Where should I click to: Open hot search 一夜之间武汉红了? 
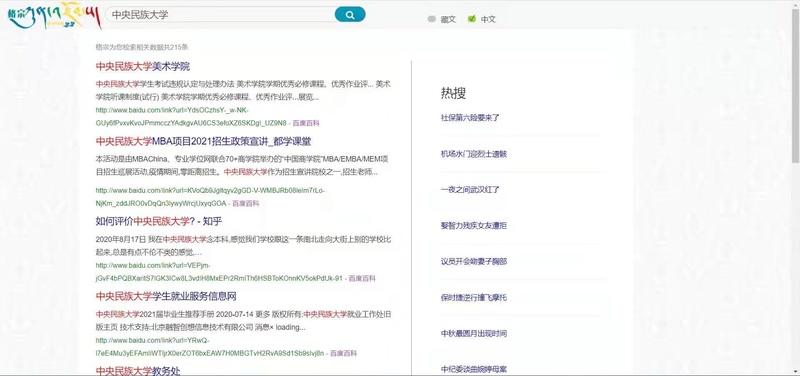[470, 190]
